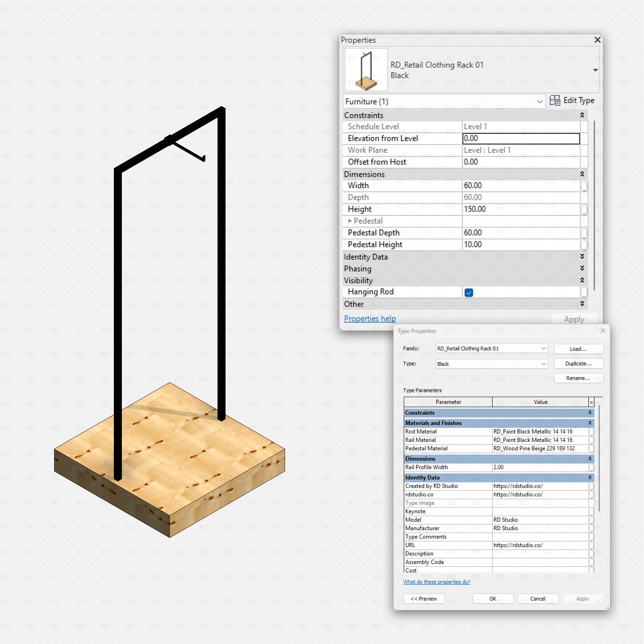Click the << Preview button

coord(424,599)
